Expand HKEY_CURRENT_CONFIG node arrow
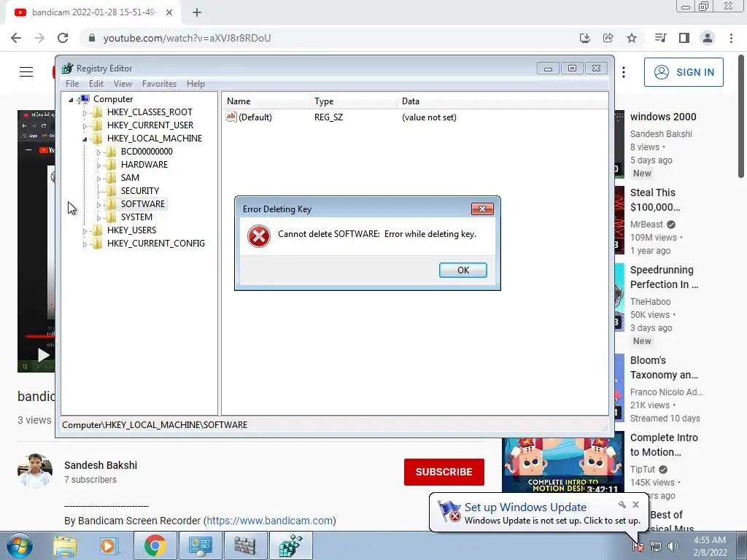 point(85,244)
